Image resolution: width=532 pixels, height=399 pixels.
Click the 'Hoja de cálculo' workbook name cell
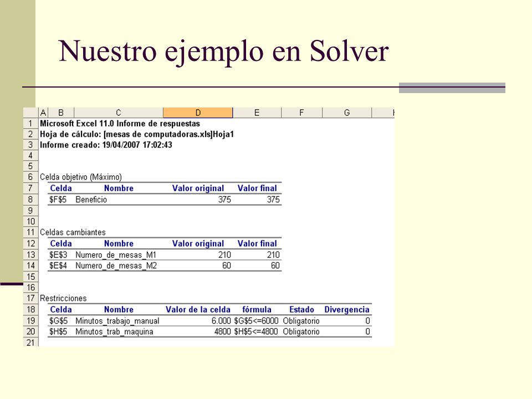click(137, 134)
